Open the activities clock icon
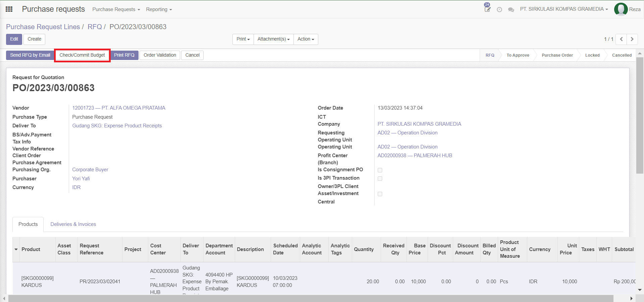The width and height of the screenshot is (644, 302). pos(499,10)
